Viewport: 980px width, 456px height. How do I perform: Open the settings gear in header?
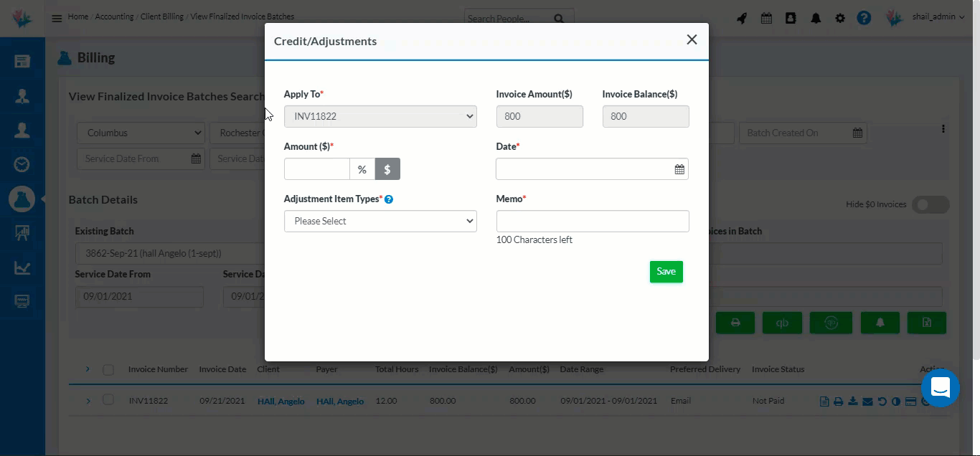click(x=840, y=19)
